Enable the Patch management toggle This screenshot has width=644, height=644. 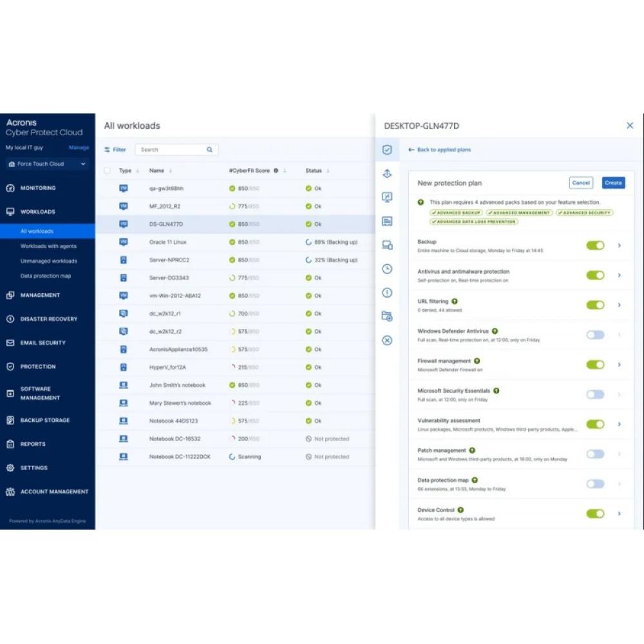tap(594, 453)
